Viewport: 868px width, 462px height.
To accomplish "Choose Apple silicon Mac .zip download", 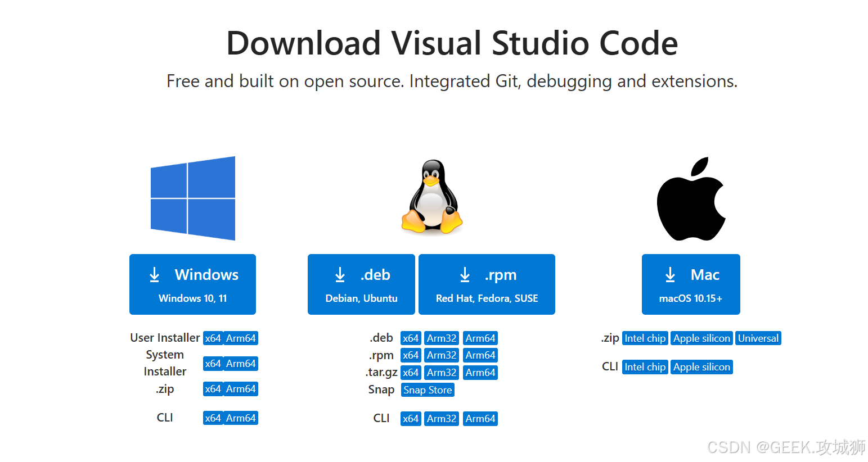I will (702, 338).
